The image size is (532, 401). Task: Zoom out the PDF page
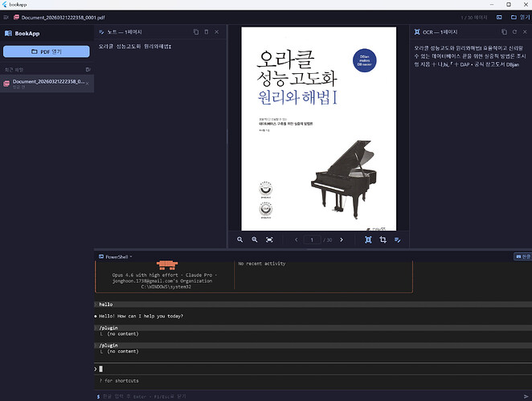[x=239, y=239]
